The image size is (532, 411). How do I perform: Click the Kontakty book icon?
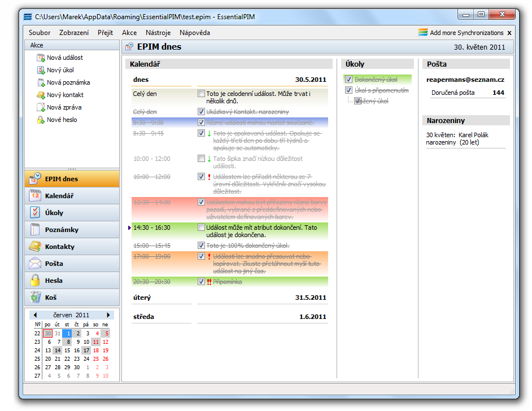coord(35,246)
